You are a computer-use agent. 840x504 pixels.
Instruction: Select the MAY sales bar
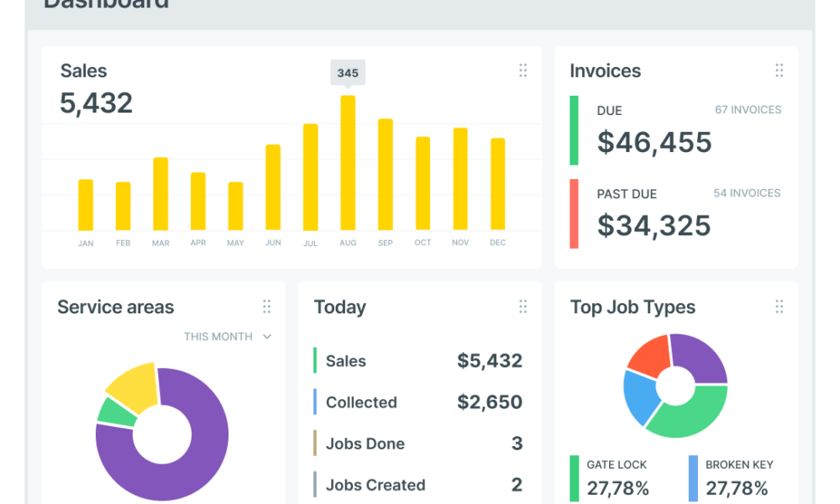click(236, 206)
